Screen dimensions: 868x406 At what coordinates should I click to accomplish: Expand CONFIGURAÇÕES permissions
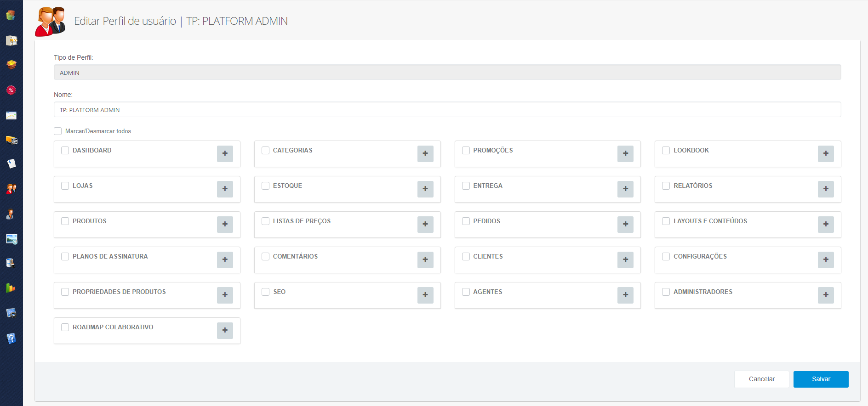click(826, 260)
